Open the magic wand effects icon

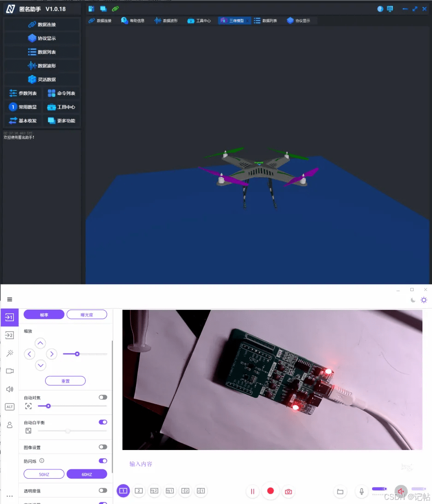coord(10,353)
